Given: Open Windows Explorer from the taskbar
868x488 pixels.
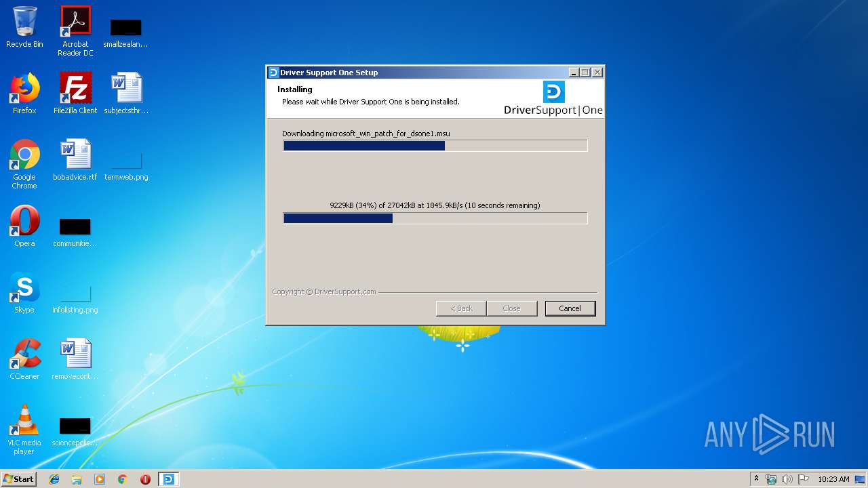Looking at the screenshot, I should click(77, 479).
